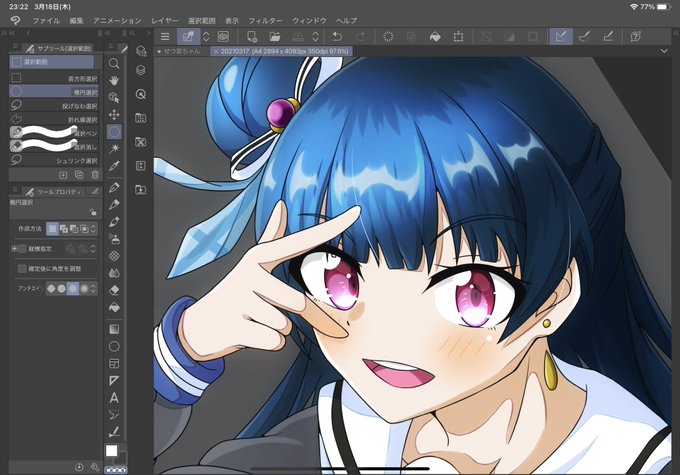The width and height of the screenshot is (680, 475).
Task: Open the help question mark icon
Action: pos(636,37)
